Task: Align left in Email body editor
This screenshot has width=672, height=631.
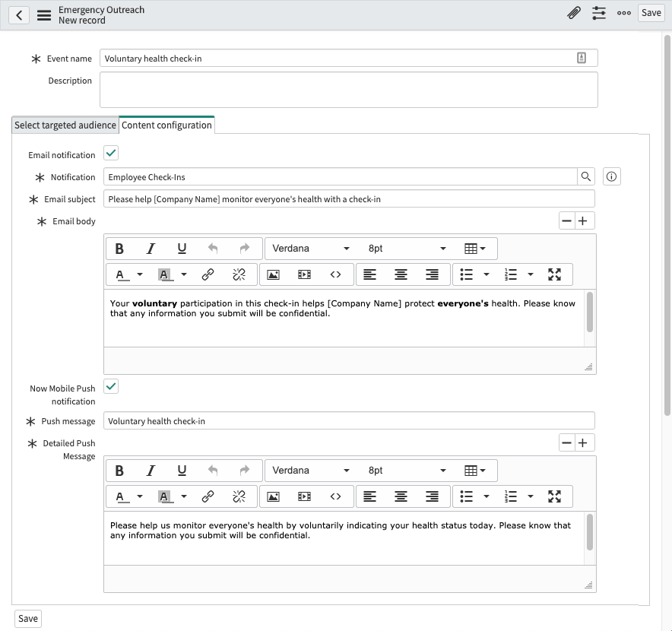Action: tap(370, 274)
